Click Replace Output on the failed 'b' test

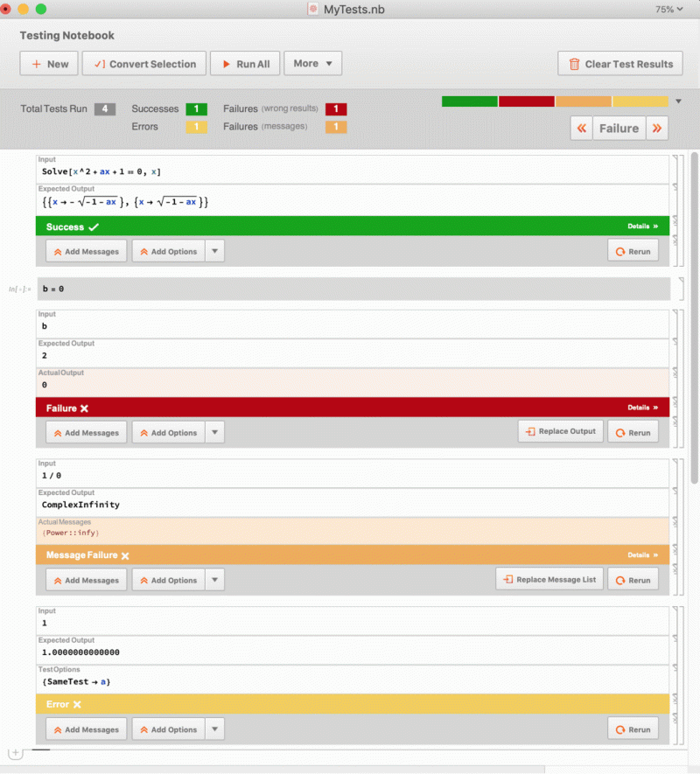tap(560, 431)
